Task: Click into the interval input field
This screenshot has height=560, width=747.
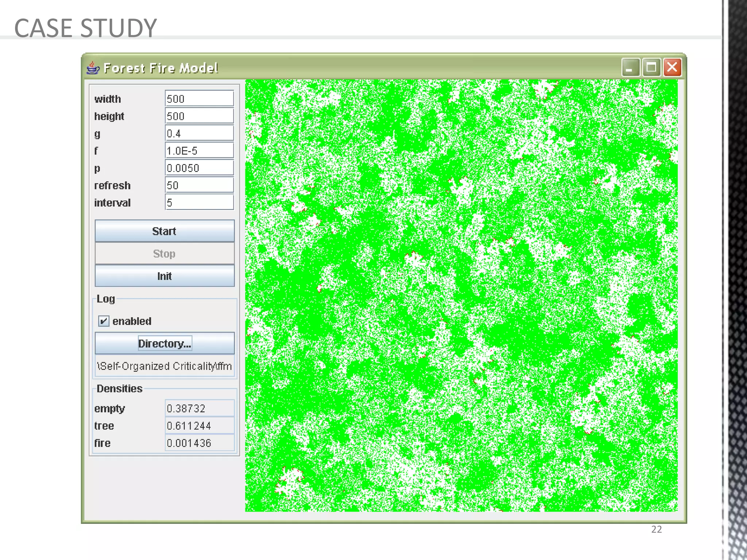Action: pyautogui.click(x=199, y=203)
